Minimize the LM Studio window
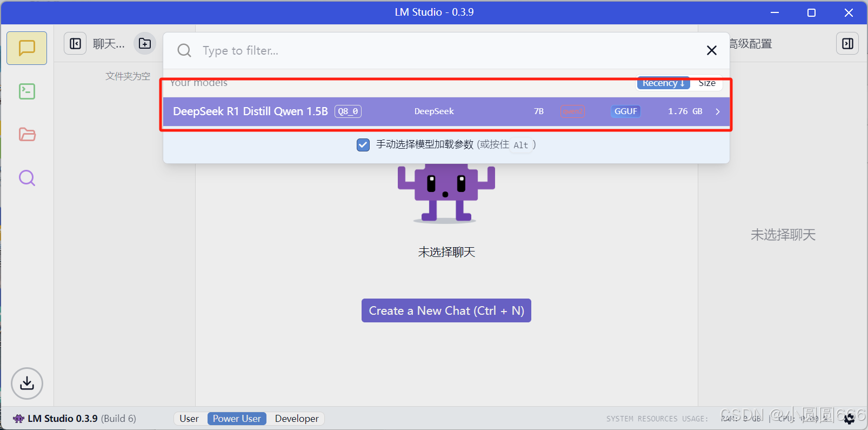The image size is (868, 430). tap(774, 12)
